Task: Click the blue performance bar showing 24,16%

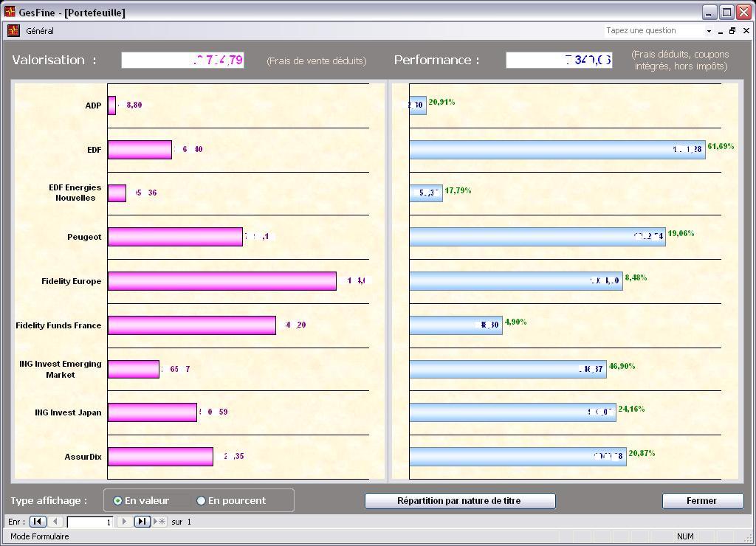Action: click(512, 412)
